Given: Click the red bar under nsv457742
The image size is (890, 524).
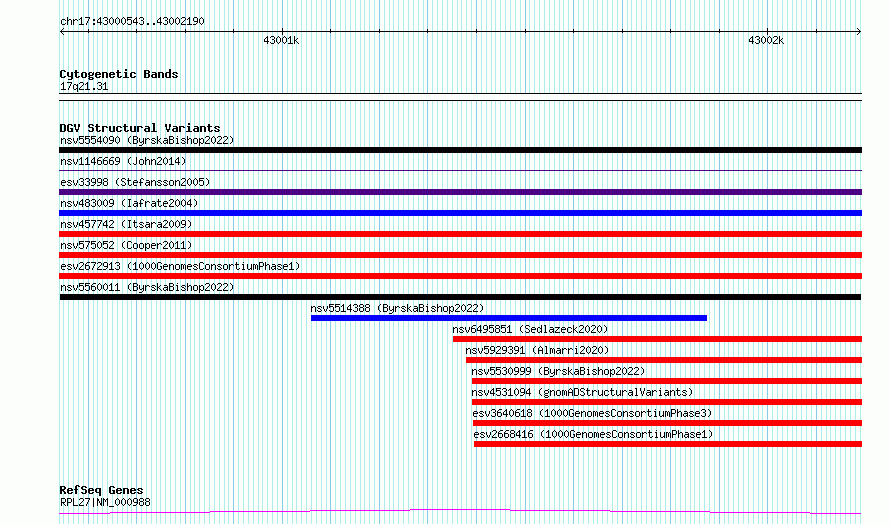Looking at the screenshot, I should click(460, 234).
